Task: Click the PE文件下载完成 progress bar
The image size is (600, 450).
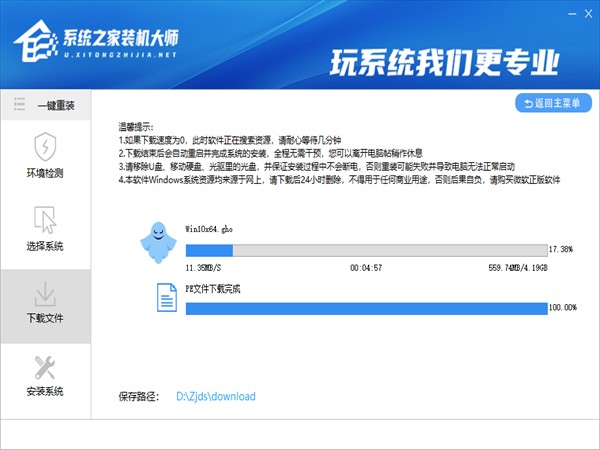Action: tap(366, 307)
